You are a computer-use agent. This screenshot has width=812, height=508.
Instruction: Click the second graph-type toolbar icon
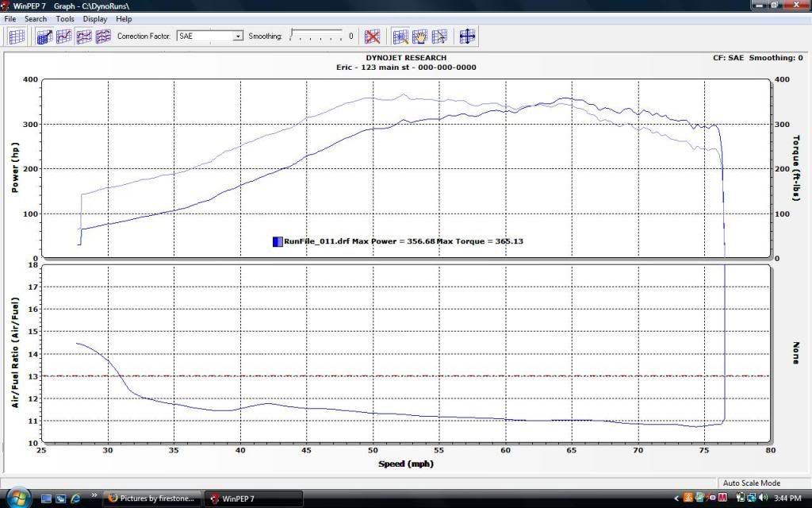(63, 37)
